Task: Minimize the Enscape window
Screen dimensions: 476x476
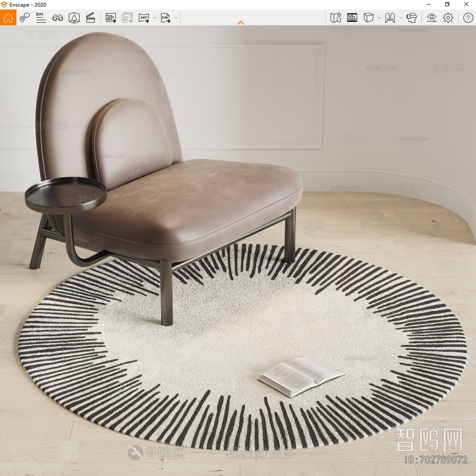Action: 429,4
